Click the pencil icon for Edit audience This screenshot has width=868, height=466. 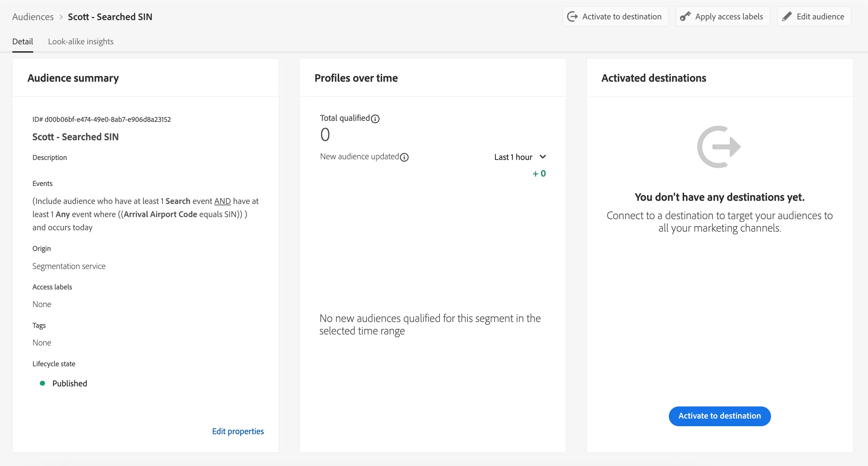(x=787, y=17)
